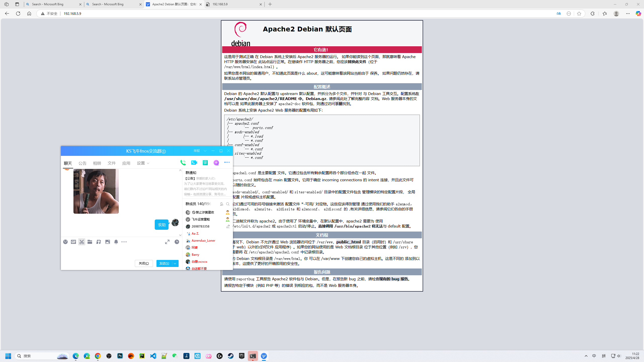Open Visual Studio Code from taskbar
Viewport: 644px width, 362px height.
coord(153,356)
